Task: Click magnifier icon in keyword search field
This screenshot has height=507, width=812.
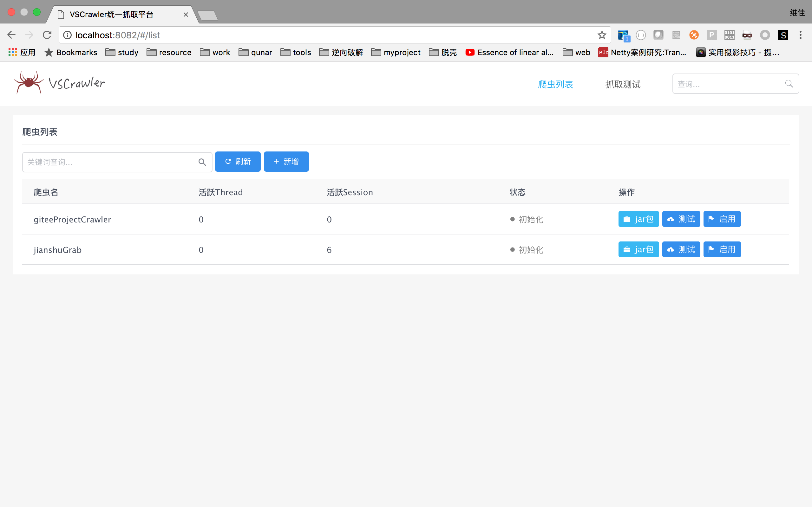Action: pos(202,162)
